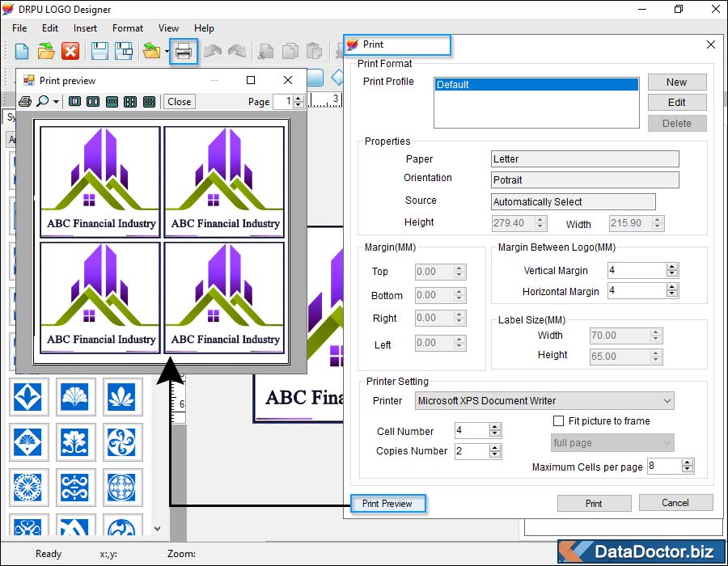Image resolution: width=728 pixels, height=566 pixels.
Task: Increase Page number in Print preview
Action: [x=298, y=99]
